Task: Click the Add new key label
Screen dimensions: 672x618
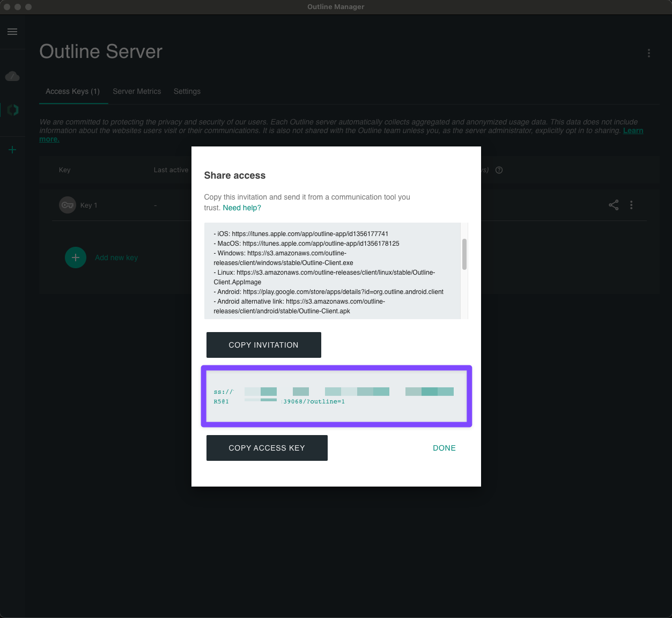Action: pyautogui.click(x=116, y=257)
